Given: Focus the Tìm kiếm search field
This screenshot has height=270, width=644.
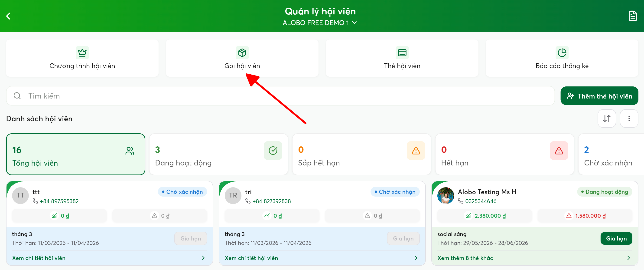Looking at the screenshot, I should (280, 96).
